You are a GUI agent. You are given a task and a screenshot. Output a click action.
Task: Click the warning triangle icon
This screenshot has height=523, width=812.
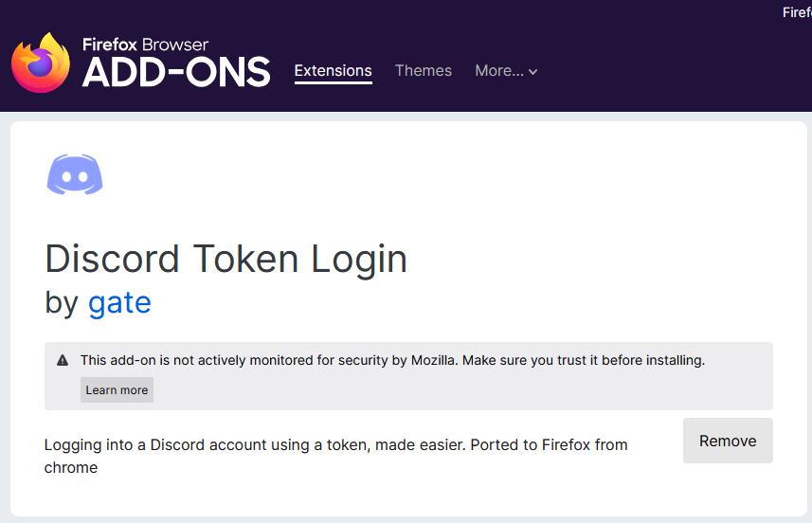click(63, 360)
